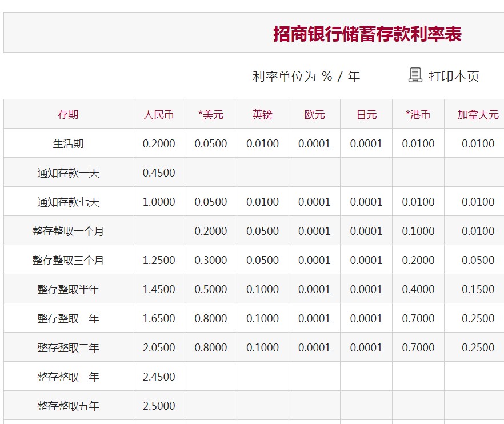Screen dimensions: 504x424
Task: Click the 打印本页 link
Action: click(454, 77)
